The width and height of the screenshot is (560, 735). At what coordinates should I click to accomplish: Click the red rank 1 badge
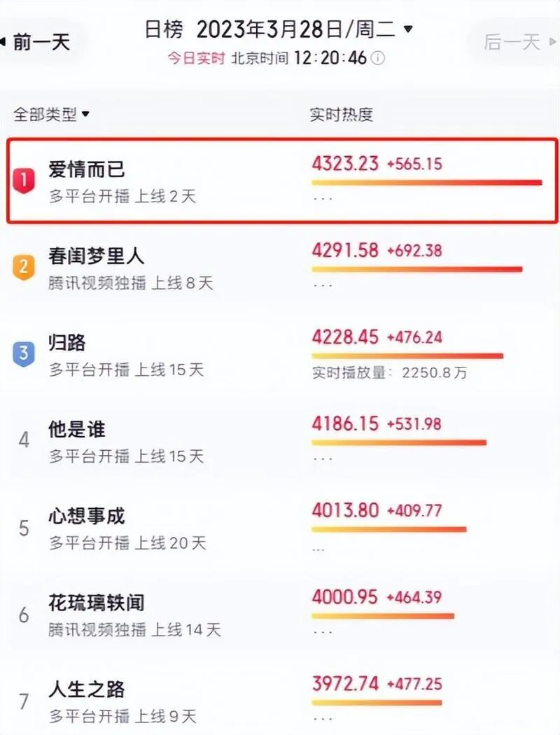23,181
